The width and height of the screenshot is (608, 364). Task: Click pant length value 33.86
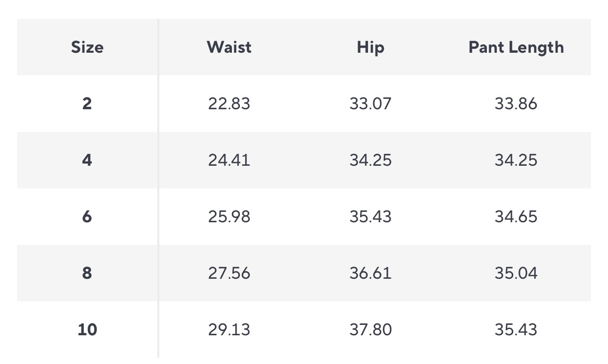point(516,104)
